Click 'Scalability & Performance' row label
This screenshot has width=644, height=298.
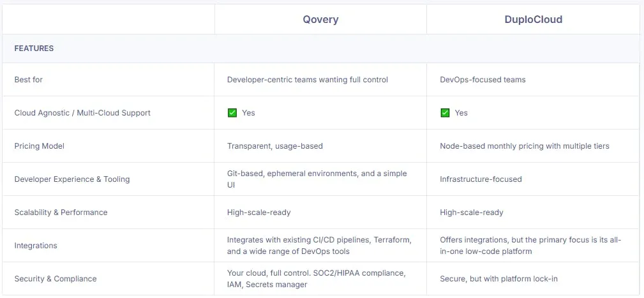click(61, 212)
